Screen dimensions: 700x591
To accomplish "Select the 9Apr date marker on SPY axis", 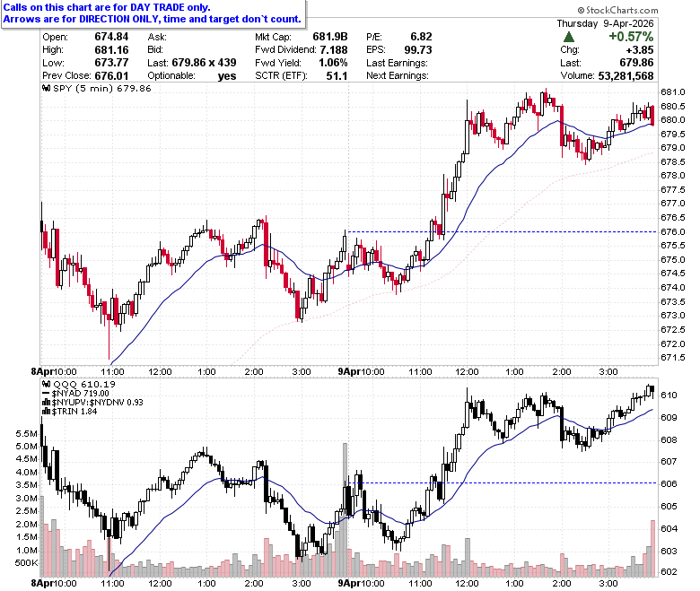I will [346, 371].
